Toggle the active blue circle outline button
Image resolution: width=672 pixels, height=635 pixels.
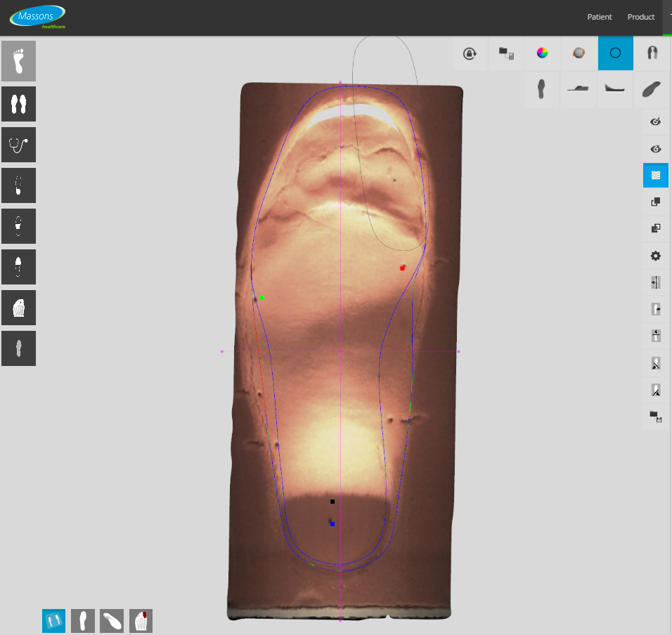[616, 53]
